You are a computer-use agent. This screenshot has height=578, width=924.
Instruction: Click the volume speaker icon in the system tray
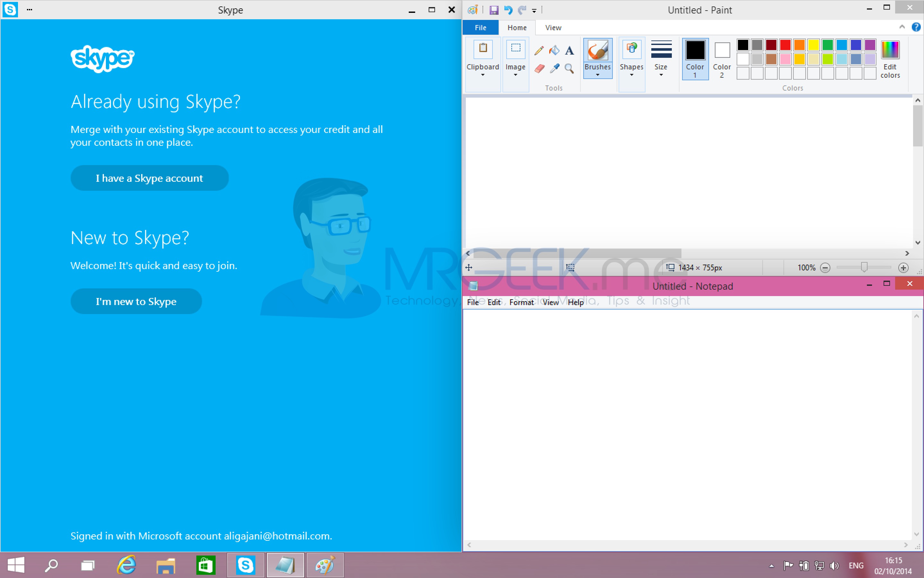tap(834, 565)
